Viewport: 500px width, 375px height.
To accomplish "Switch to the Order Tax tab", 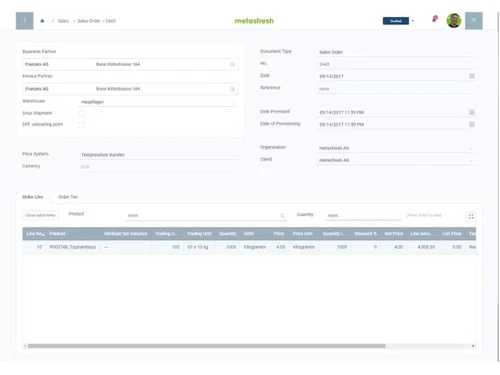I will pyautogui.click(x=68, y=197).
